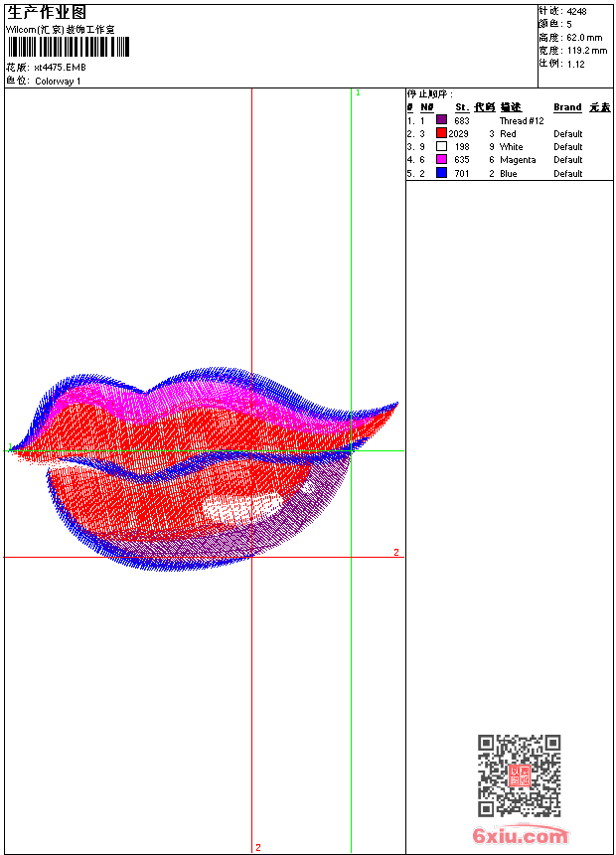Click the width value '119.2 mm'
This screenshot has height=855, width=616.
pos(586,51)
